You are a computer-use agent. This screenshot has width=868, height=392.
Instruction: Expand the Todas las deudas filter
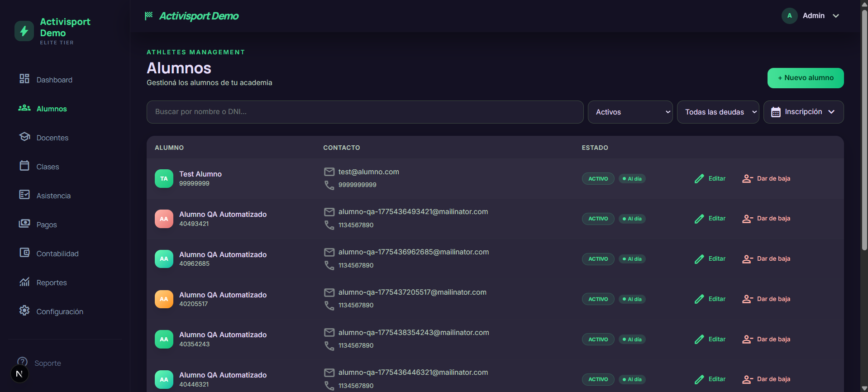pos(718,112)
